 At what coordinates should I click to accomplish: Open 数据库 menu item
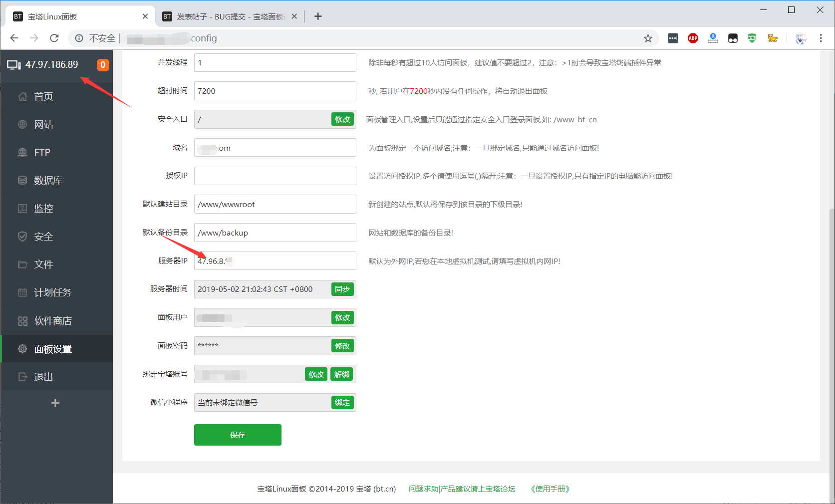[57, 180]
